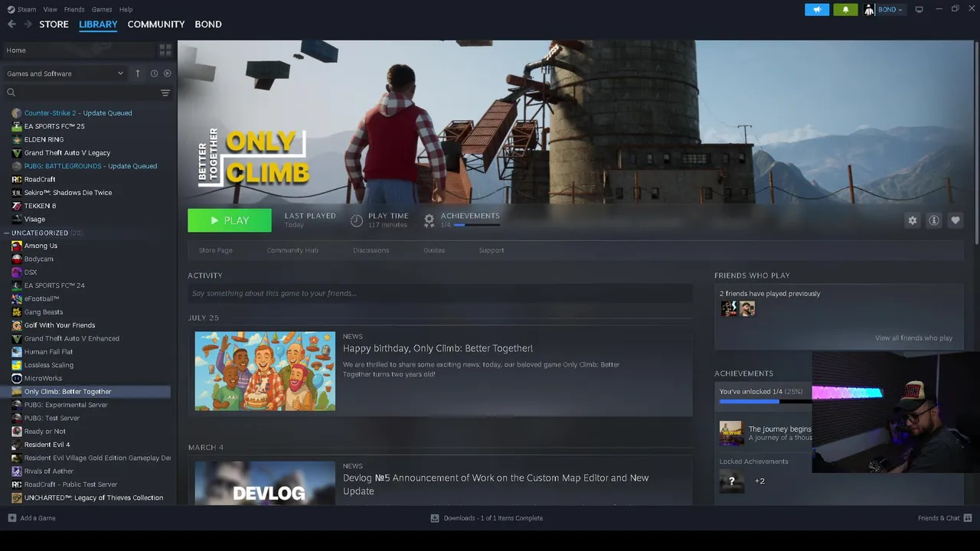Image resolution: width=980 pixels, height=551 pixels.
Task: Sort library with the up arrow
Action: click(138, 73)
